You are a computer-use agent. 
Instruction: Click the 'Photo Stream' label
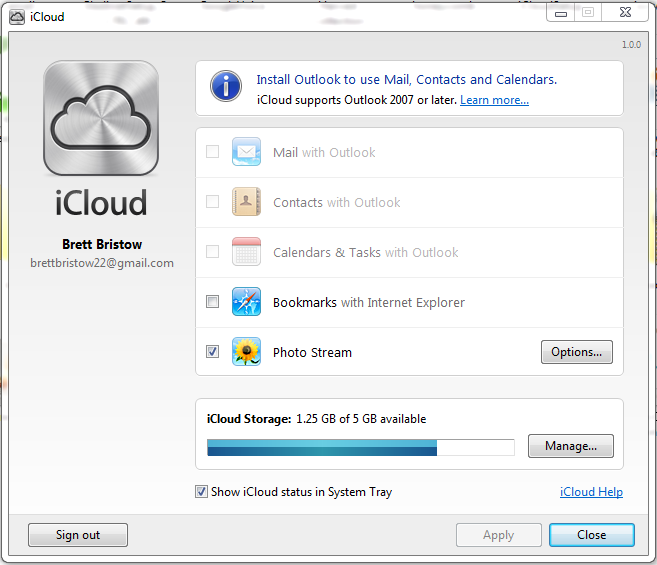[x=312, y=352]
